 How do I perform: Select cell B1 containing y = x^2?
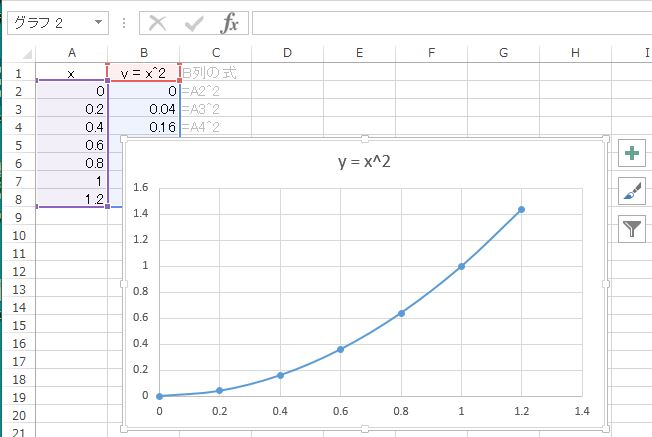pyautogui.click(x=143, y=72)
